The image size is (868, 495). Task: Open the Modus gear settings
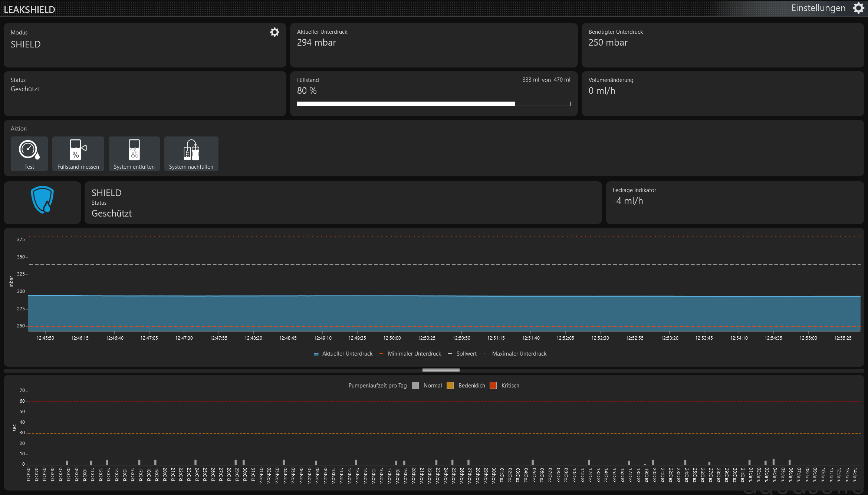(x=274, y=32)
